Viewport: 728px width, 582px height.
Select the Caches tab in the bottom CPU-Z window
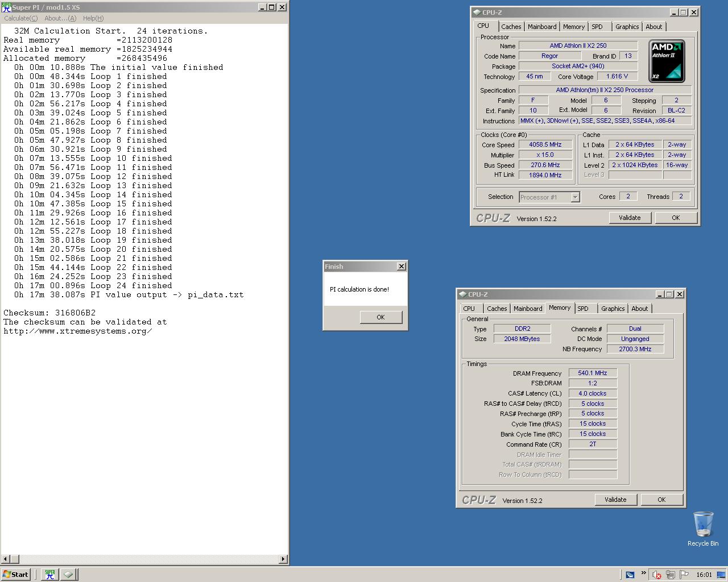coord(497,309)
